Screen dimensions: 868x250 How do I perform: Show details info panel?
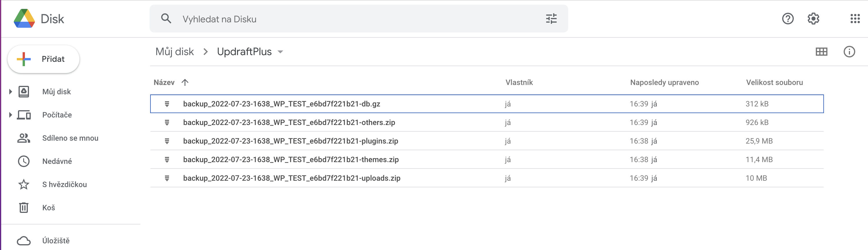coord(849,52)
